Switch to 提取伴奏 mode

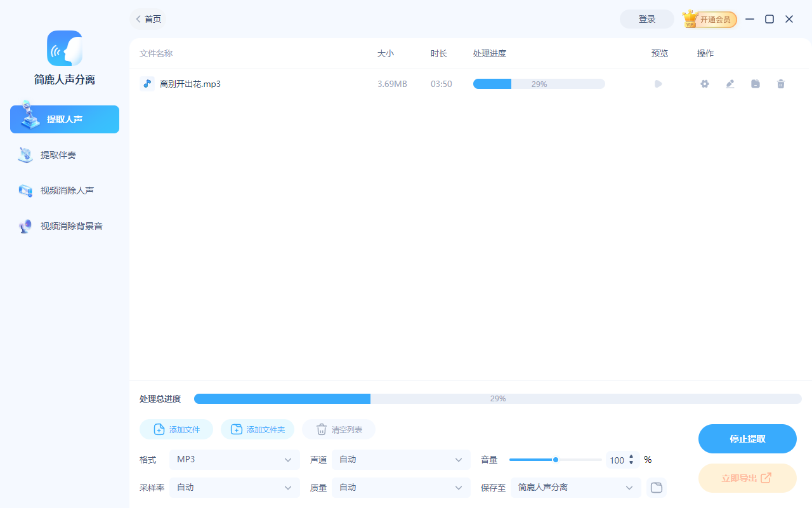[x=64, y=154]
